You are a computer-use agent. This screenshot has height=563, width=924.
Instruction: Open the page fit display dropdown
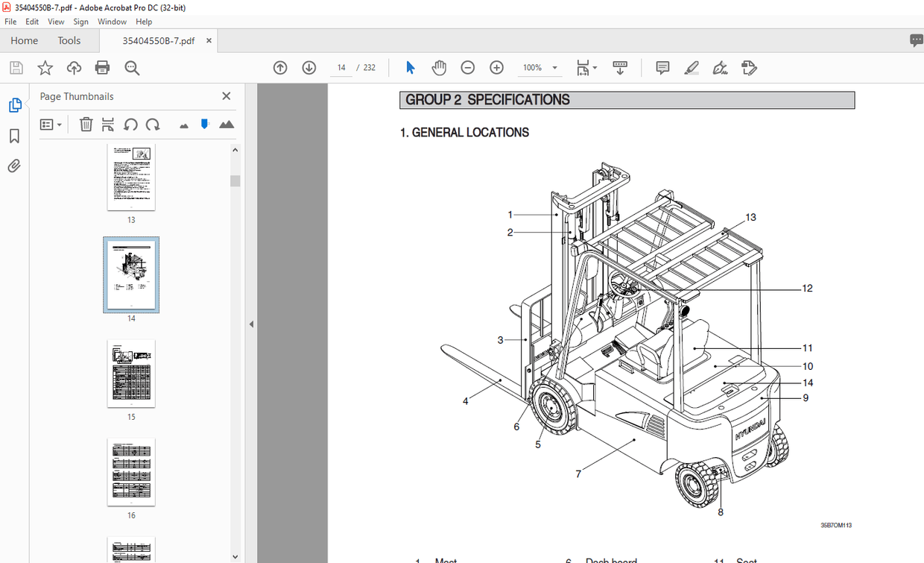[x=586, y=67]
